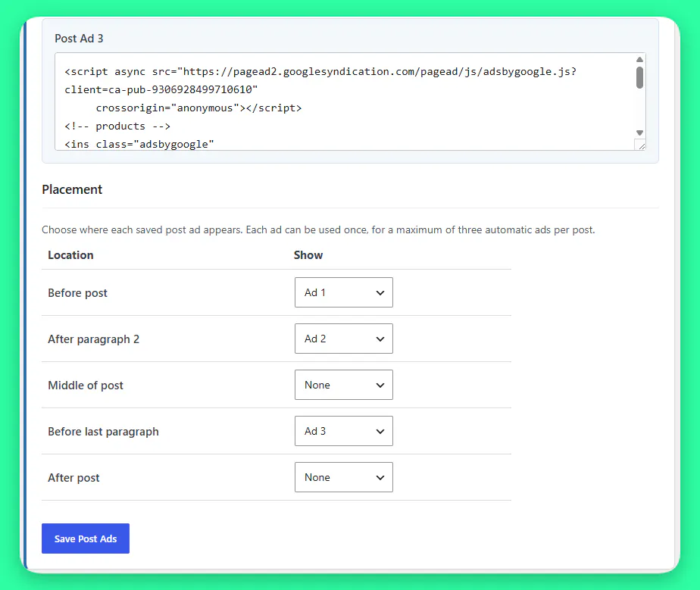The height and width of the screenshot is (590, 700).
Task: Click the Post Ad 3 textarea scrollbar thumb
Action: (x=639, y=78)
